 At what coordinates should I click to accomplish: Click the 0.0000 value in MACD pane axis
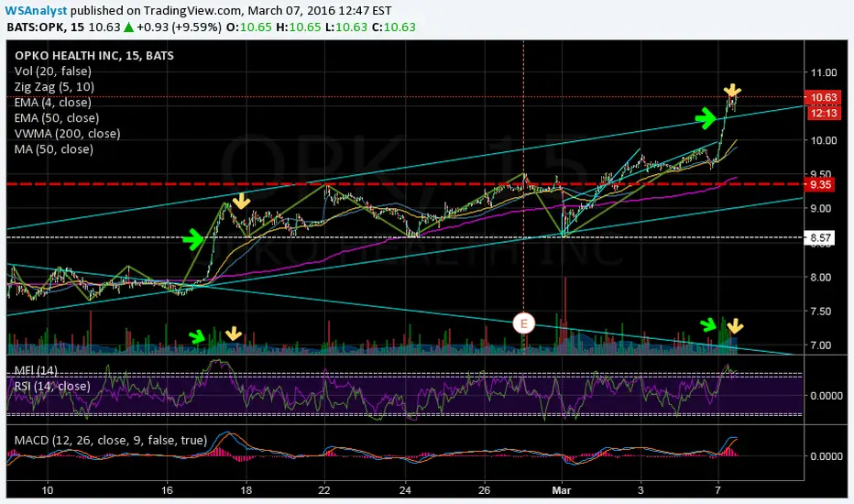pos(827,456)
